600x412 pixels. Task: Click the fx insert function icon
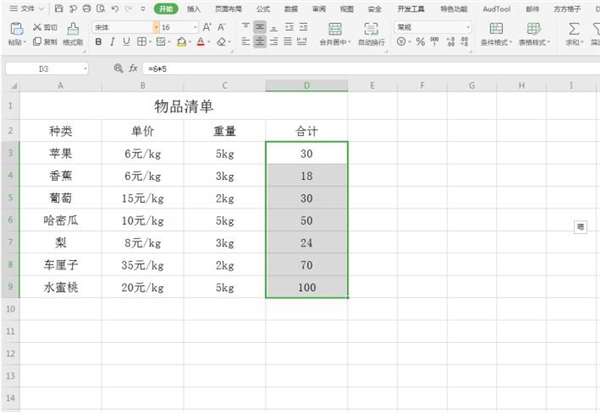click(133, 68)
